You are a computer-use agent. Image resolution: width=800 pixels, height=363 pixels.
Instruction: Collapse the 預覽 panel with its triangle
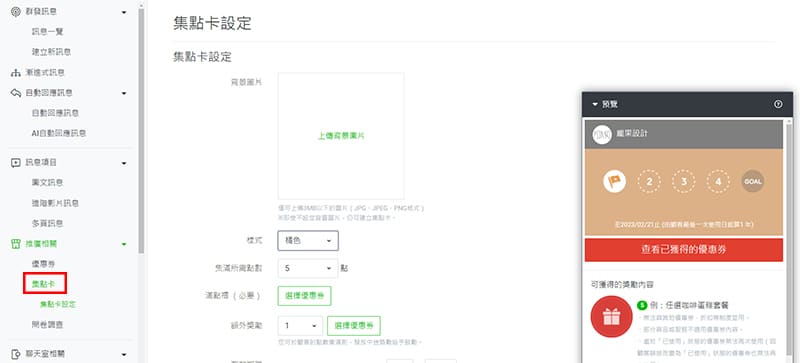pos(595,104)
